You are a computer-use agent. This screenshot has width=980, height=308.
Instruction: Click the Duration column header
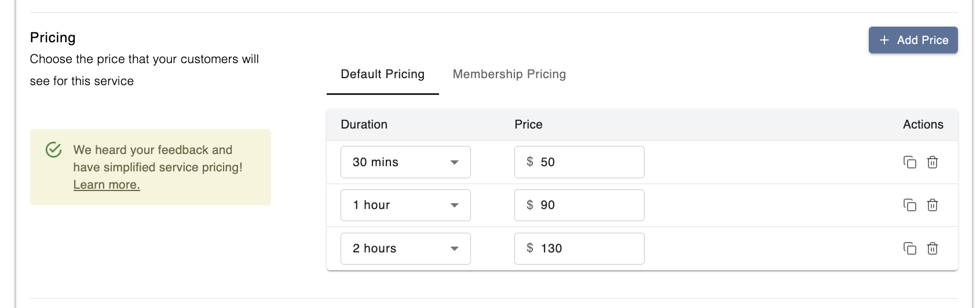(x=364, y=124)
